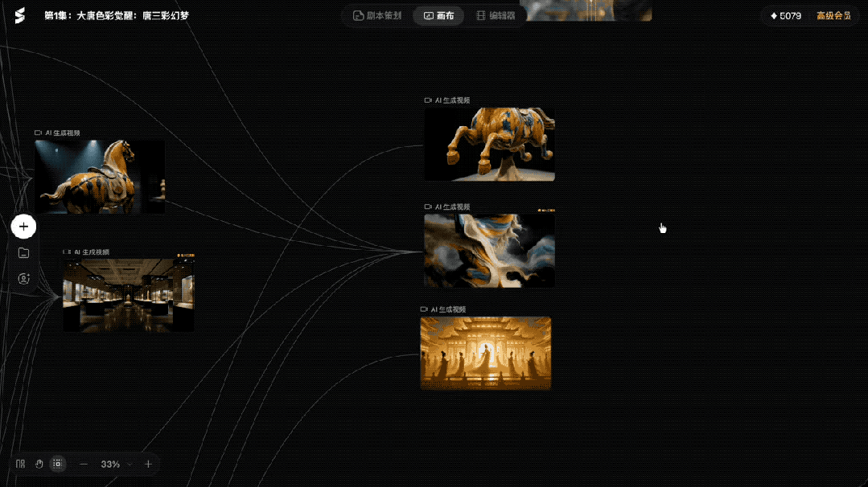Toggle the fit-selection frame tool

point(57,464)
